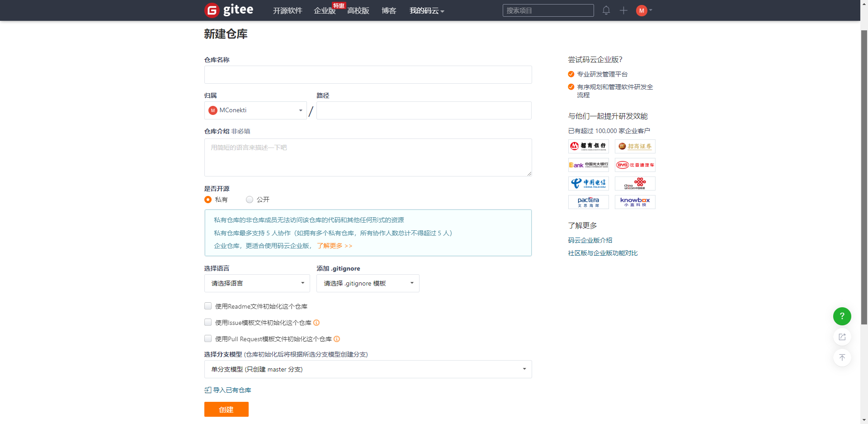Click the 创建 create button
The width and height of the screenshot is (868, 424).
[x=226, y=410]
